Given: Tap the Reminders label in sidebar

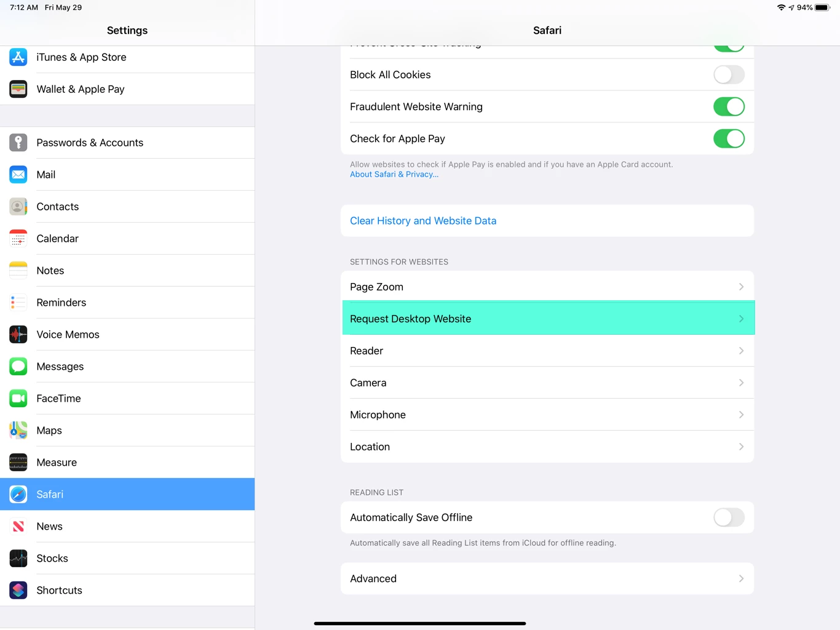Looking at the screenshot, I should (61, 303).
